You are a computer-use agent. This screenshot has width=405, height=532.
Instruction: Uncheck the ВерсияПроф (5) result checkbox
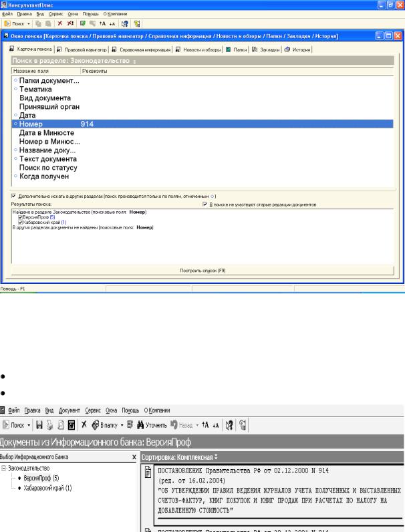coord(20,217)
